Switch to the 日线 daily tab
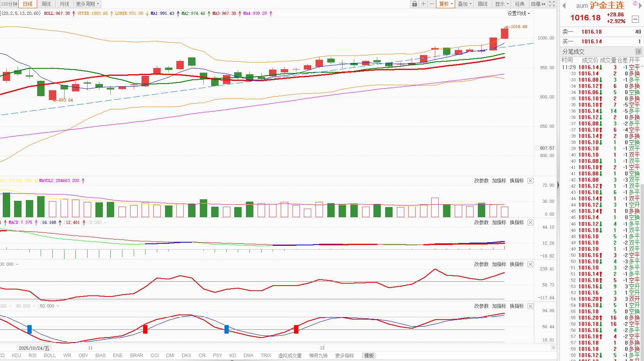The image size is (644, 361). 28,4
